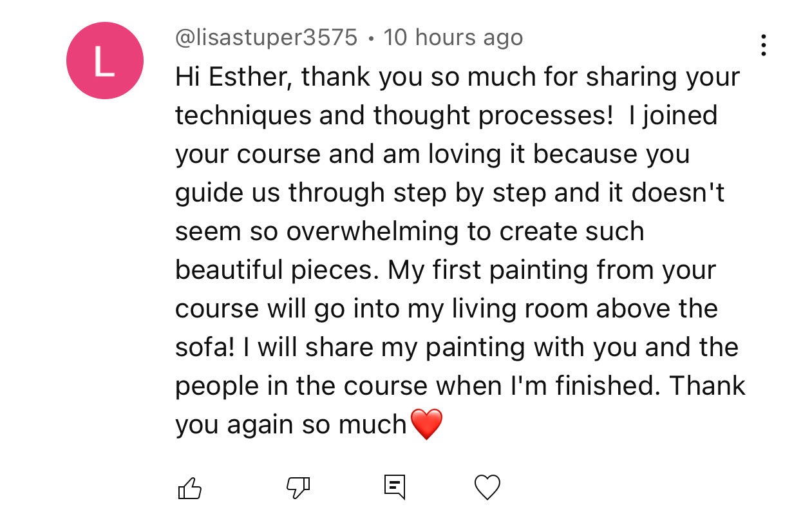
Task: Click the "10 hours ago" timestamp
Action: pyautogui.click(x=453, y=38)
